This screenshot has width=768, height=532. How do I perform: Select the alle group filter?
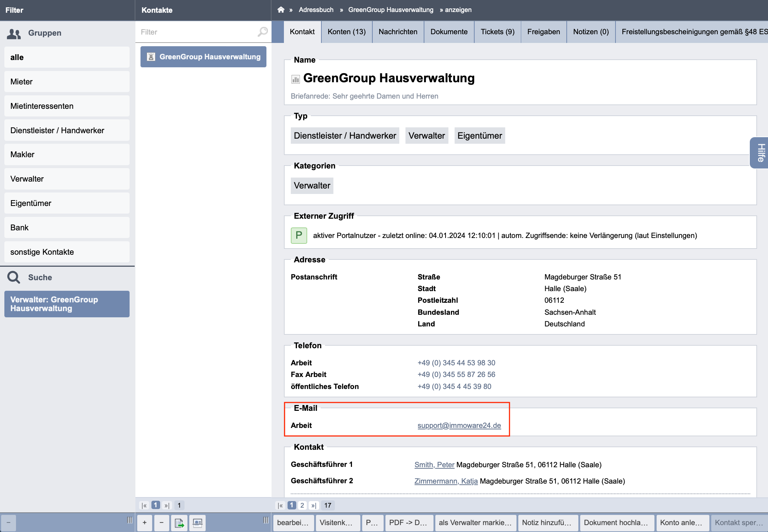[x=67, y=57]
